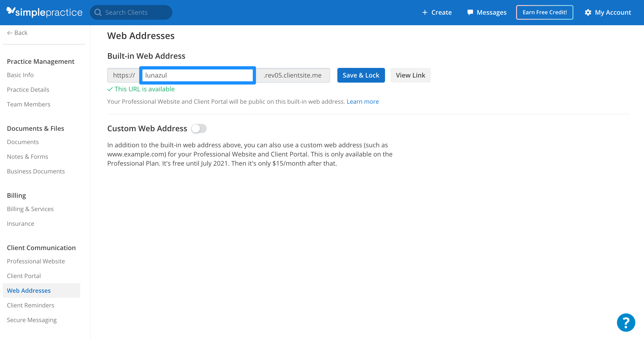The height and width of the screenshot is (340, 644).
Task: Open Client Portal settings
Action: 24,276
